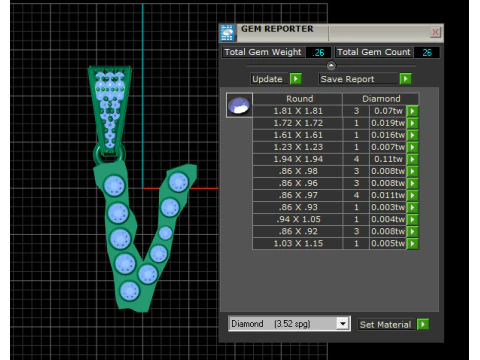Click the 0.016tw weight value
480x360 pixels.
(x=388, y=135)
